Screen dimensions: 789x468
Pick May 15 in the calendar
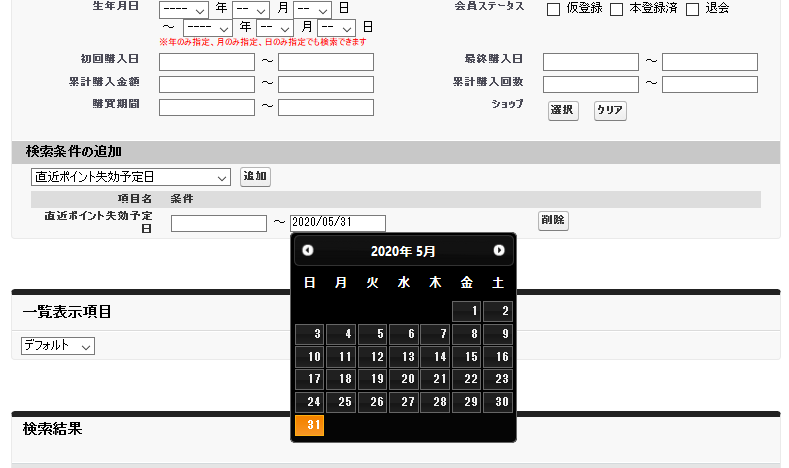467,357
